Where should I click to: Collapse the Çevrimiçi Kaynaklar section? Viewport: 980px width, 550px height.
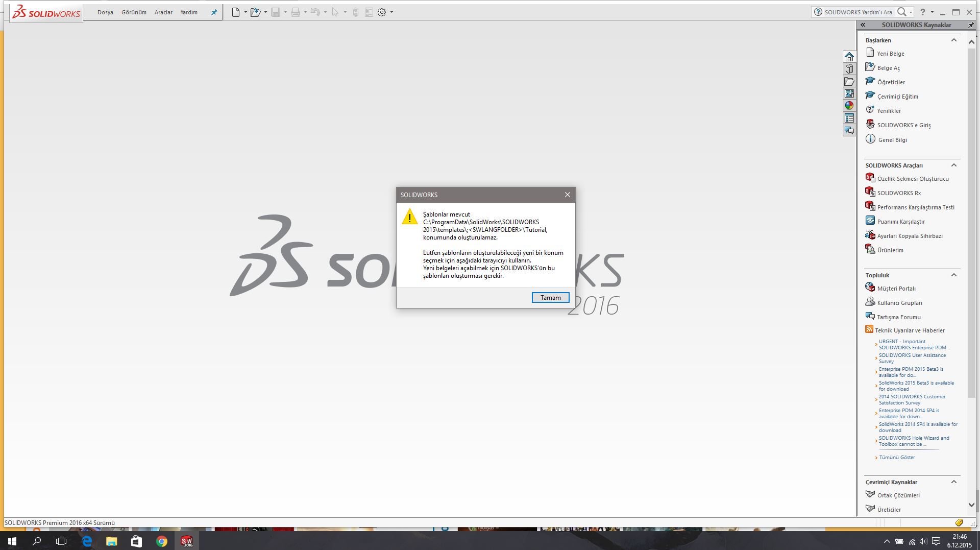tap(953, 482)
